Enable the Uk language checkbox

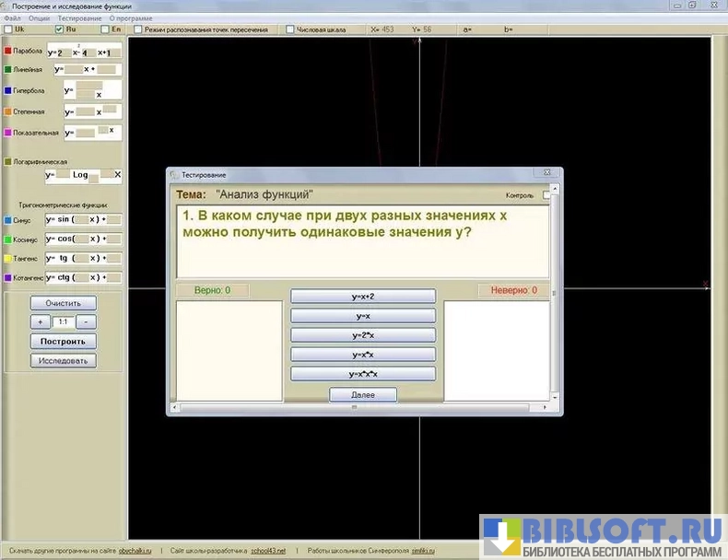point(8,29)
